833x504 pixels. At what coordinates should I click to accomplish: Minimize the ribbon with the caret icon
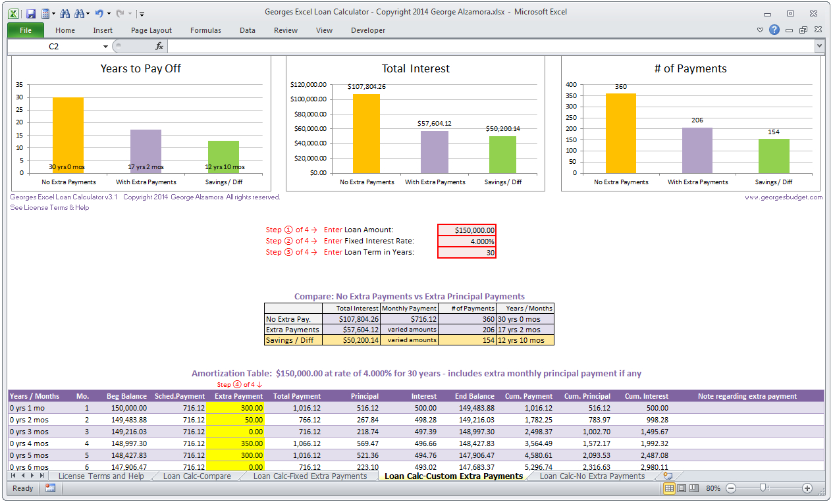pos(760,30)
